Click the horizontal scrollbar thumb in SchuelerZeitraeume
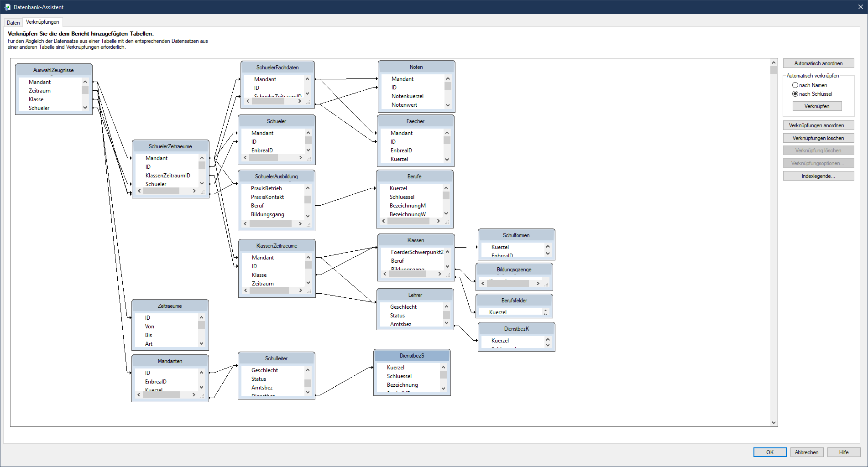 161,191
